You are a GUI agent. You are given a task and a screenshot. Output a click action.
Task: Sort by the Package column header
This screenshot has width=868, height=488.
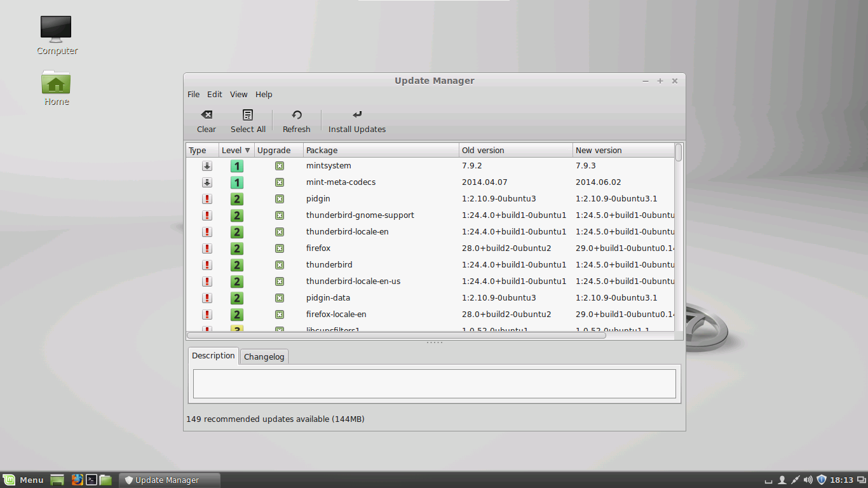[381, 151]
